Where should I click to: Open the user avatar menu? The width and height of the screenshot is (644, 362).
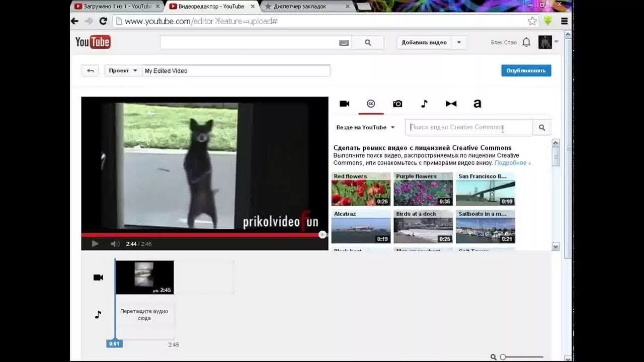tap(545, 42)
